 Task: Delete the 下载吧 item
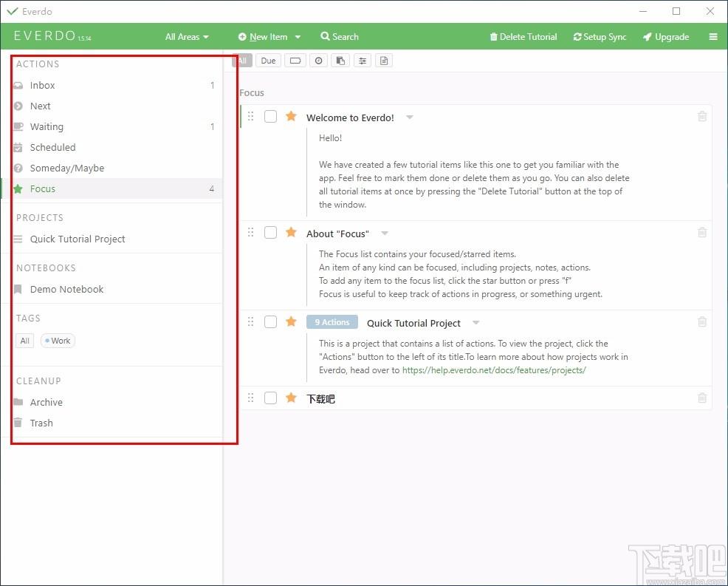coord(702,398)
